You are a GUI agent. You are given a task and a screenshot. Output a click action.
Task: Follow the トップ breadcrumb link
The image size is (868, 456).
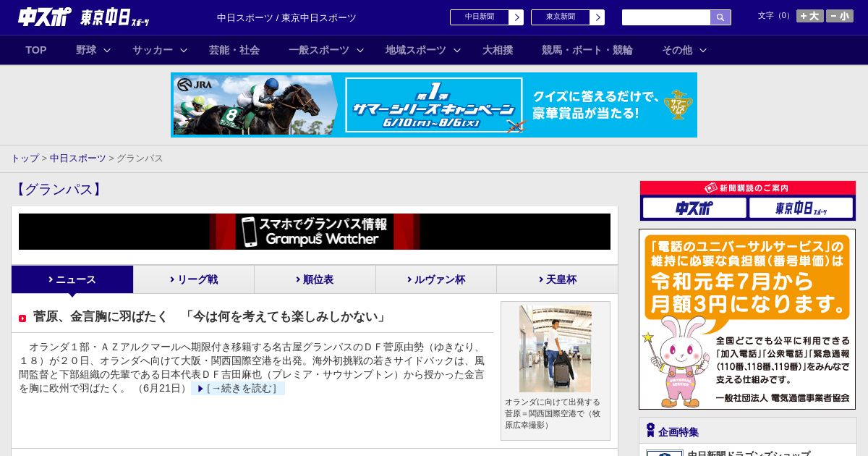pyautogui.click(x=25, y=158)
